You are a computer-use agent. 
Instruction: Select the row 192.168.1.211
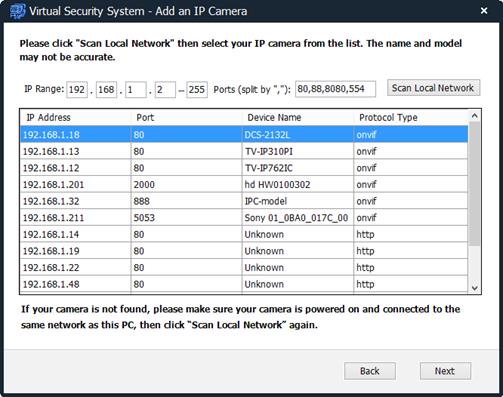[244, 218]
